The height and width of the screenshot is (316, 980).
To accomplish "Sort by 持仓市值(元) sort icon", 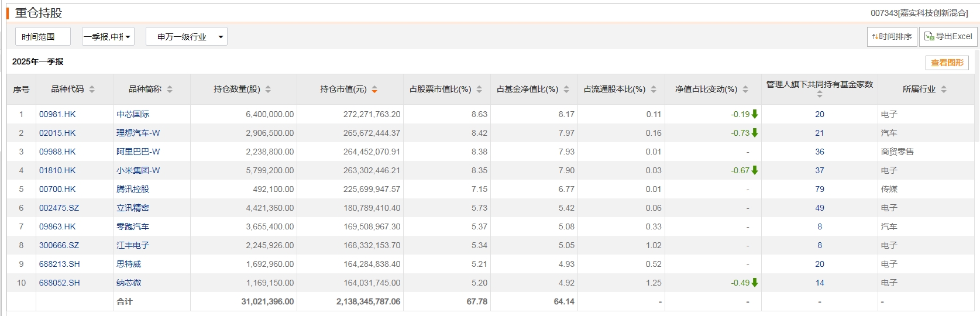I will [374, 90].
